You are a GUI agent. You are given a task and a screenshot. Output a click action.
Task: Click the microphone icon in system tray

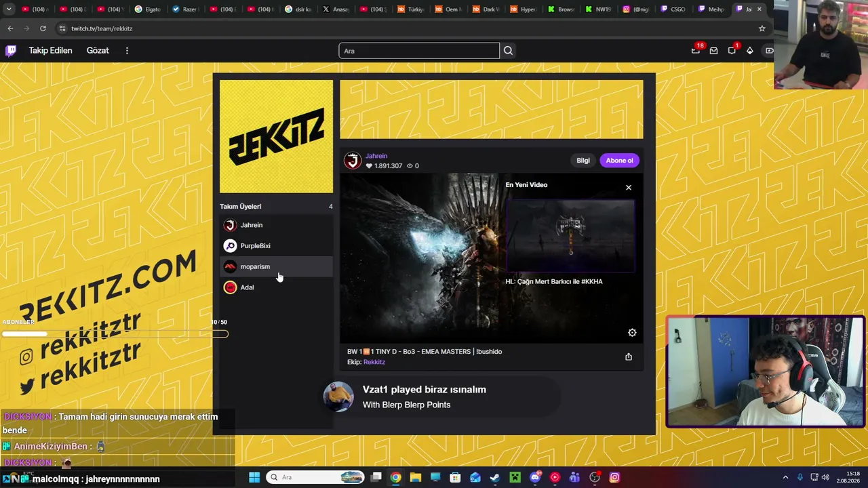tap(800, 477)
